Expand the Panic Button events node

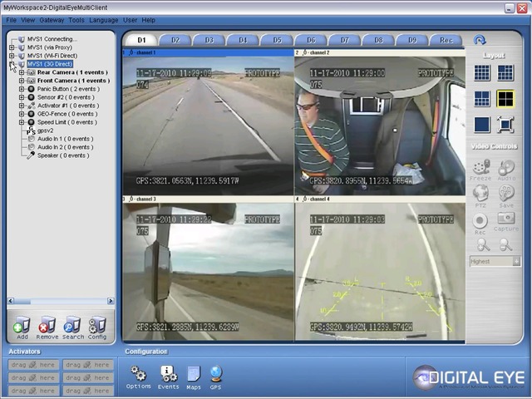point(22,89)
